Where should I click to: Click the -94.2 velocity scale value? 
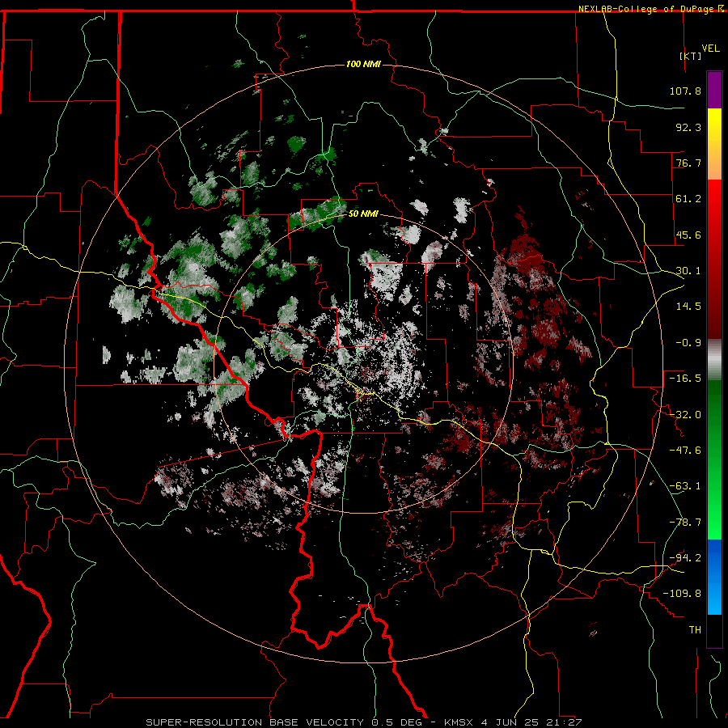tap(685, 557)
